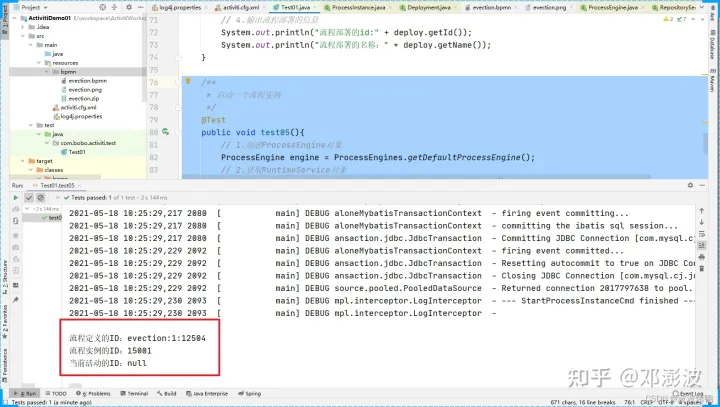This screenshot has height=407, width=720.
Task: Open the Java Enterprise tool window
Action: pyautogui.click(x=207, y=394)
